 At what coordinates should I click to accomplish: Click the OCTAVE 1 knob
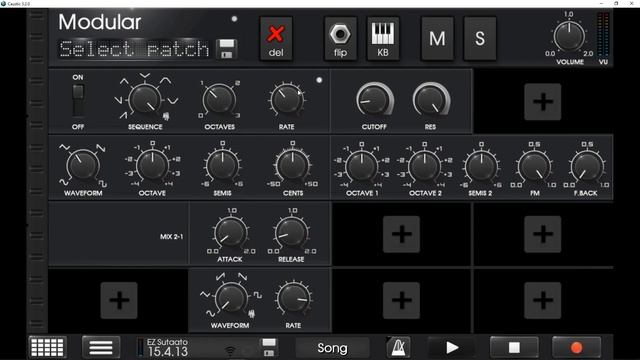(x=362, y=167)
